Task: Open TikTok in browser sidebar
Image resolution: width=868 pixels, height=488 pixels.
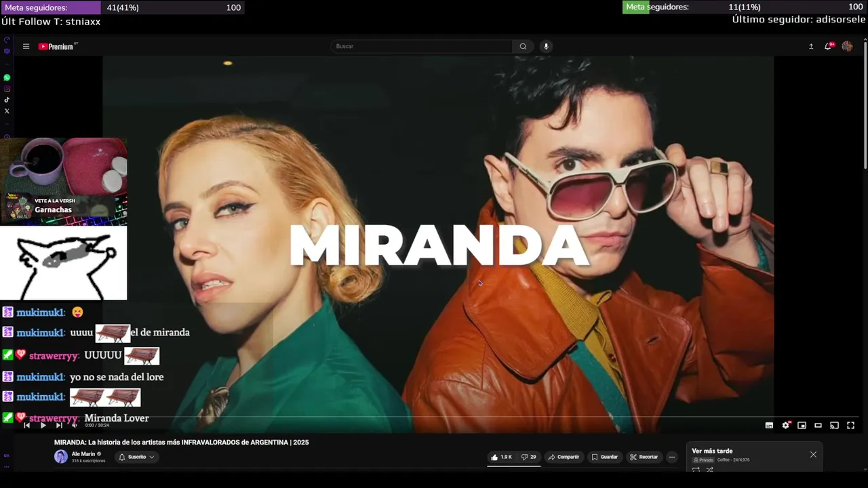Action: click(x=7, y=100)
